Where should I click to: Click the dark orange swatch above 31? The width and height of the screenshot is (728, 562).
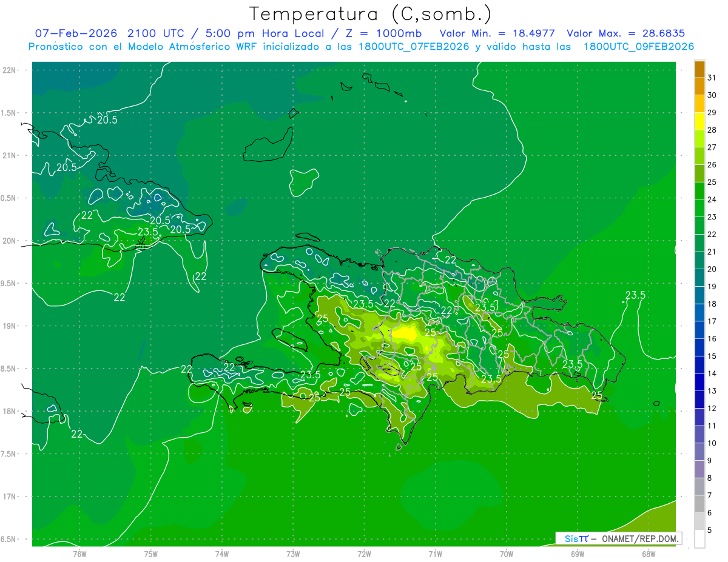tap(699, 69)
